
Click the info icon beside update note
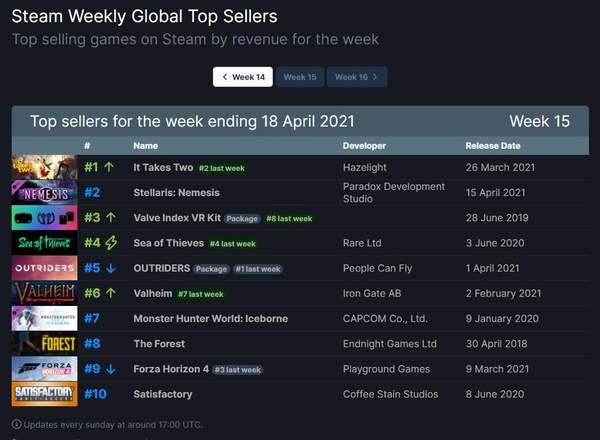tap(16, 424)
